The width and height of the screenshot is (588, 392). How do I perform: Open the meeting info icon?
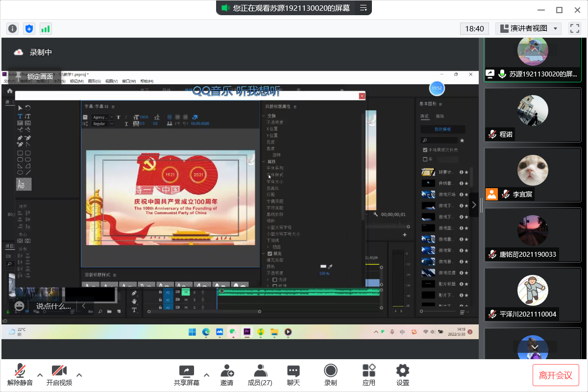pyautogui.click(x=13, y=28)
